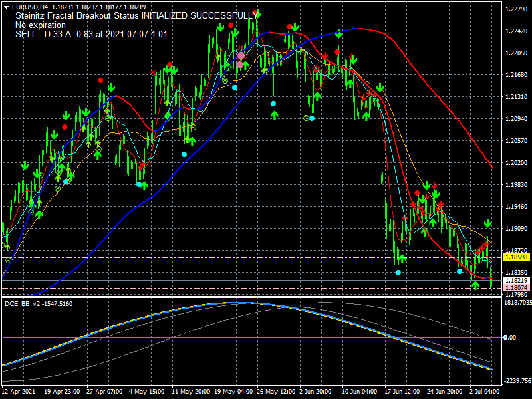
Task: Click the pink 1.18074 price tag
Action: [517, 288]
